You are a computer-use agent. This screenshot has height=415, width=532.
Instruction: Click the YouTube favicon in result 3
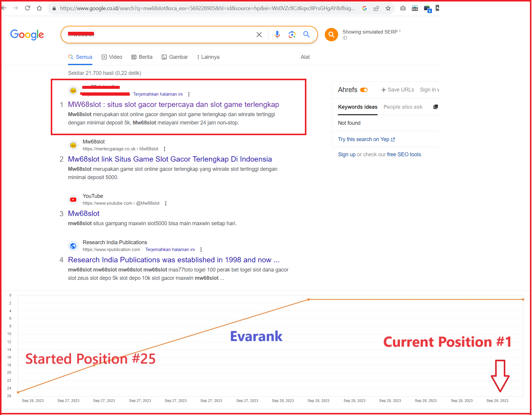point(73,200)
